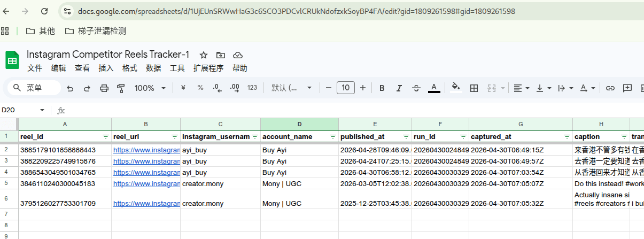Increase decimal places
644x239 pixels.
234,88
